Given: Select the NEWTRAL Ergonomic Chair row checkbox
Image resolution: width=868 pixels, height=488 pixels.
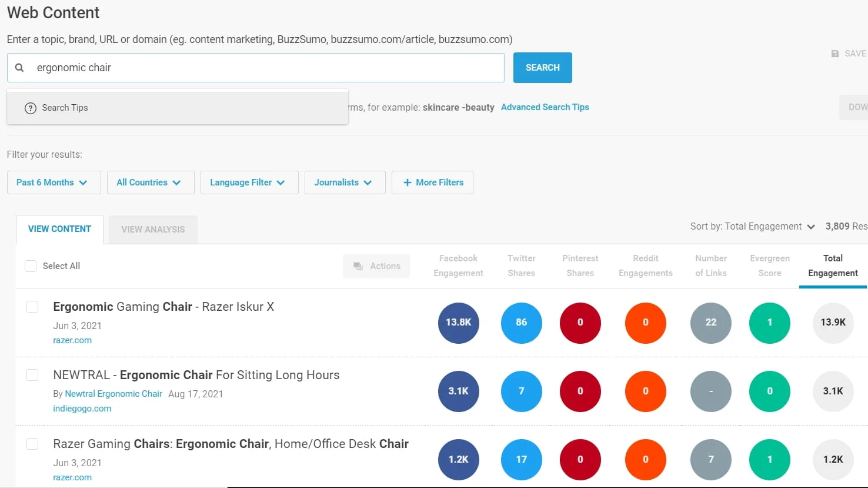Looking at the screenshot, I should (32, 374).
